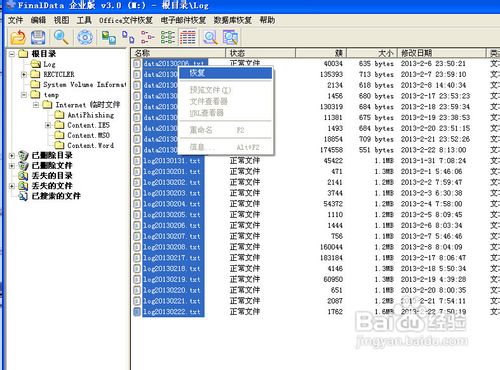Click the Open folder toolbar icon
This screenshot has height=370, width=500.
click(18, 37)
